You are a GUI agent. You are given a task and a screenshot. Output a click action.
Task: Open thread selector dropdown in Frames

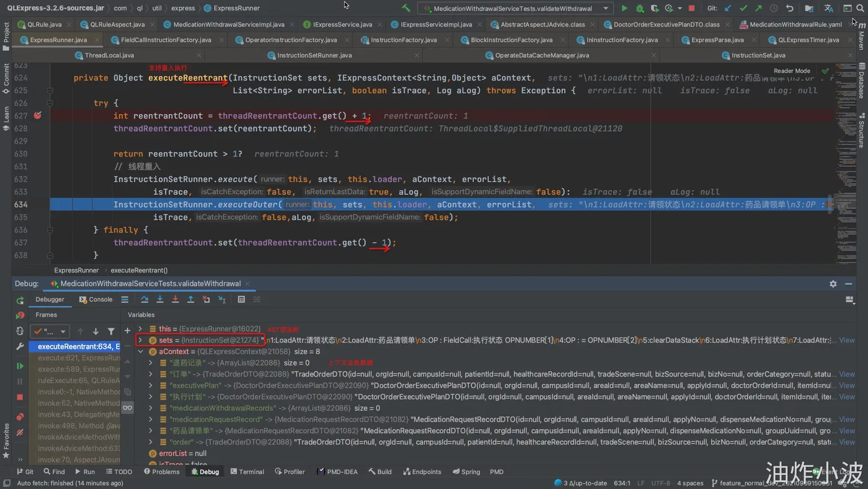(50, 331)
